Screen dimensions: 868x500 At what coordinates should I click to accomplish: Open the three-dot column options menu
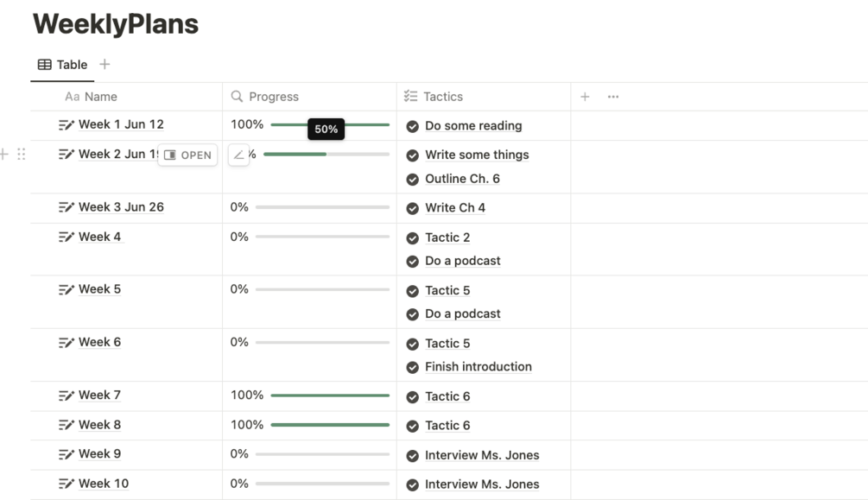[613, 97]
